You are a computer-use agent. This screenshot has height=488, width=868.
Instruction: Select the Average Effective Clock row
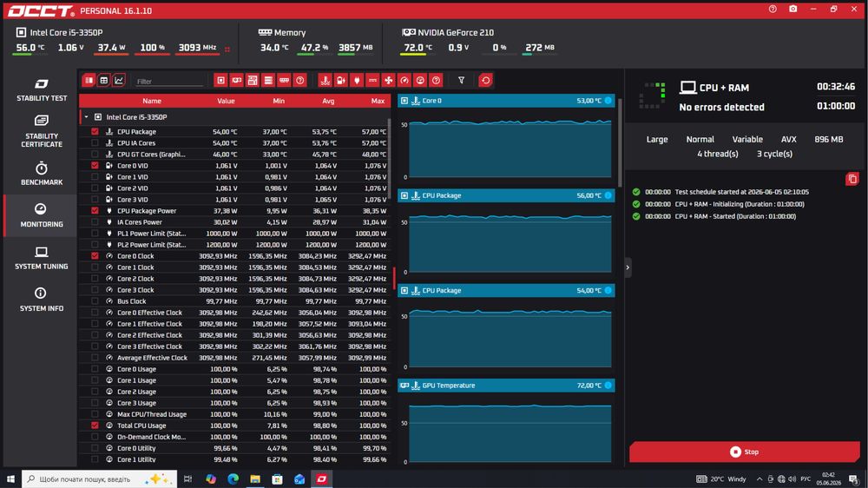point(234,358)
